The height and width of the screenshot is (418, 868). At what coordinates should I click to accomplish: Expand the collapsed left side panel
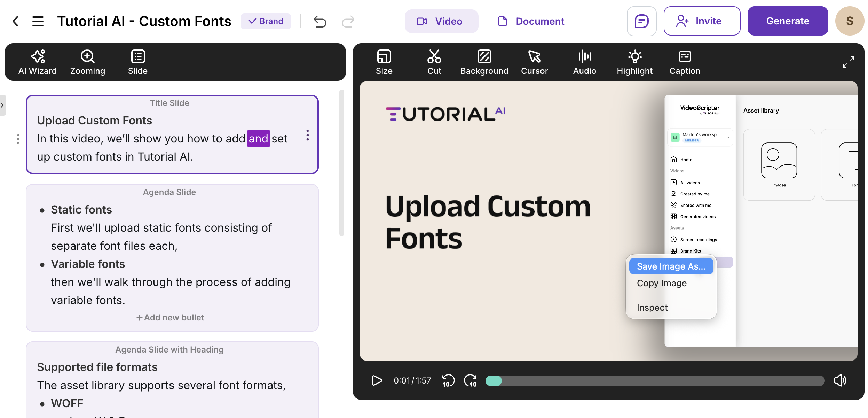[2, 105]
